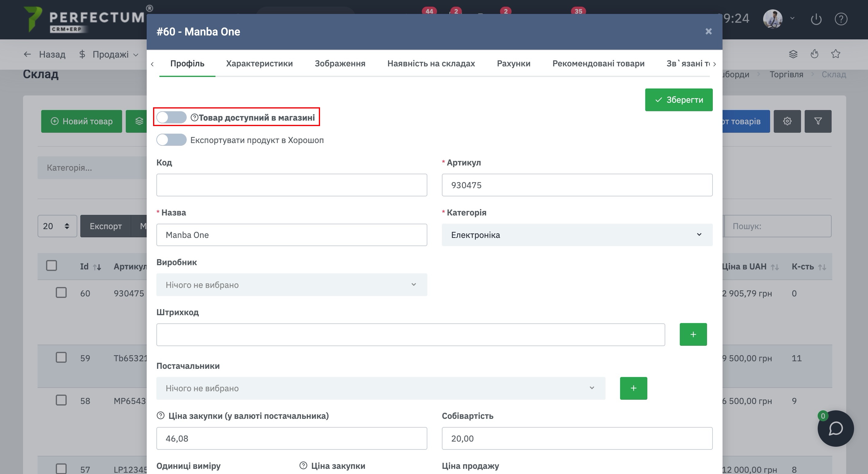Click the Собівартість field with 20,00
The image size is (868, 474).
[577, 438]
